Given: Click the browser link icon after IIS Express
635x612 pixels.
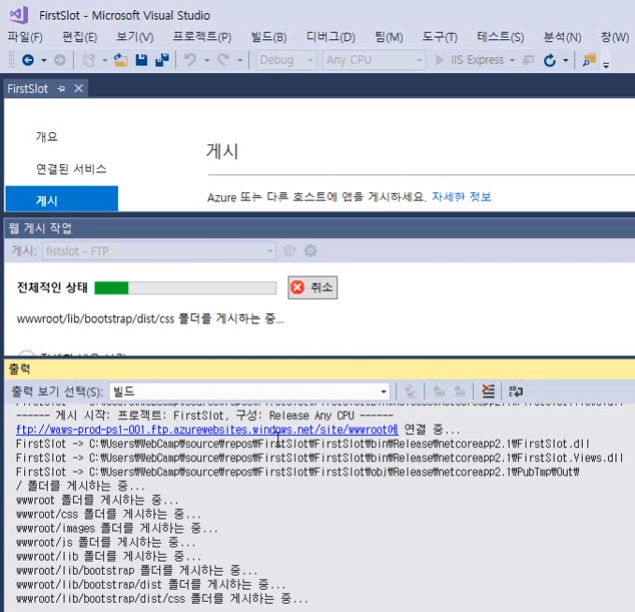Looking at the screenshot, I should (x=528, y=60).
